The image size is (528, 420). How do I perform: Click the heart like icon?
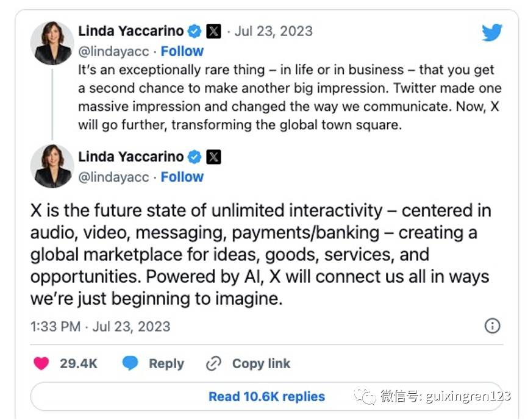pos(41,364)
